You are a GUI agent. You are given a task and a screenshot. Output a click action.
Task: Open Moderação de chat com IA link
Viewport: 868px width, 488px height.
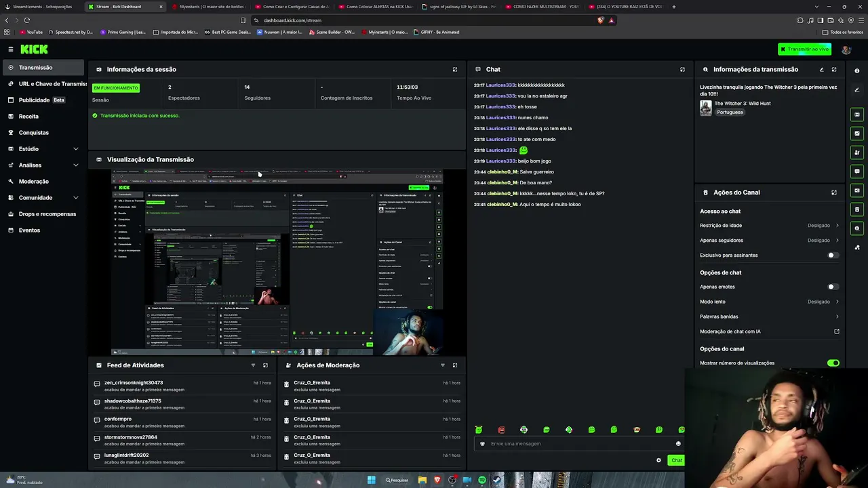(x=770, y=331)
